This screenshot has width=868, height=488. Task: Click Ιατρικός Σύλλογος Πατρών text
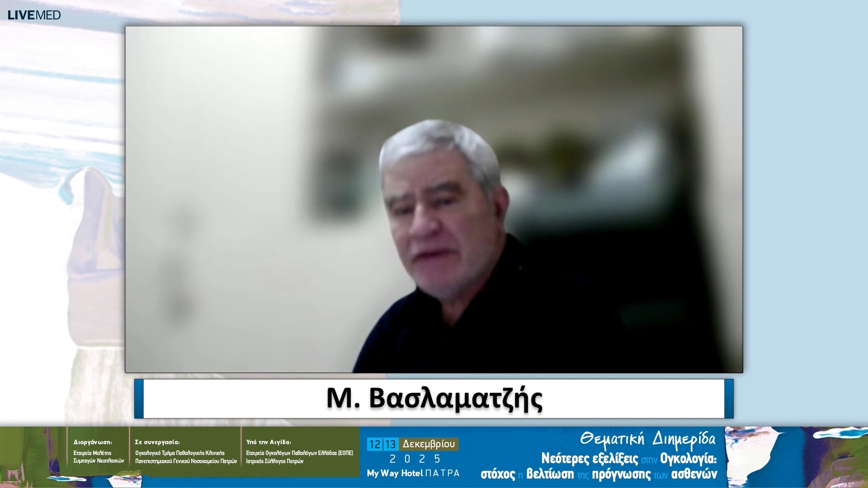click(274, 461)
